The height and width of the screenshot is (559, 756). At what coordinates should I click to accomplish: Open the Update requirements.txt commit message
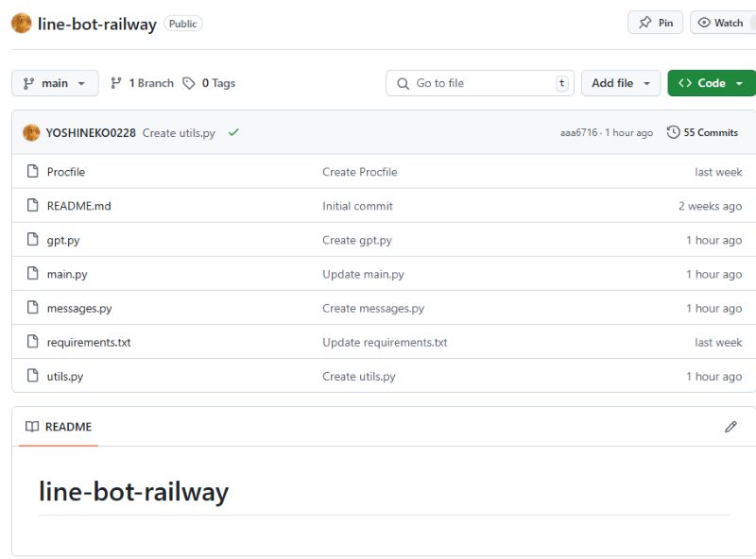pyautogui.click(x=385, y=342)
